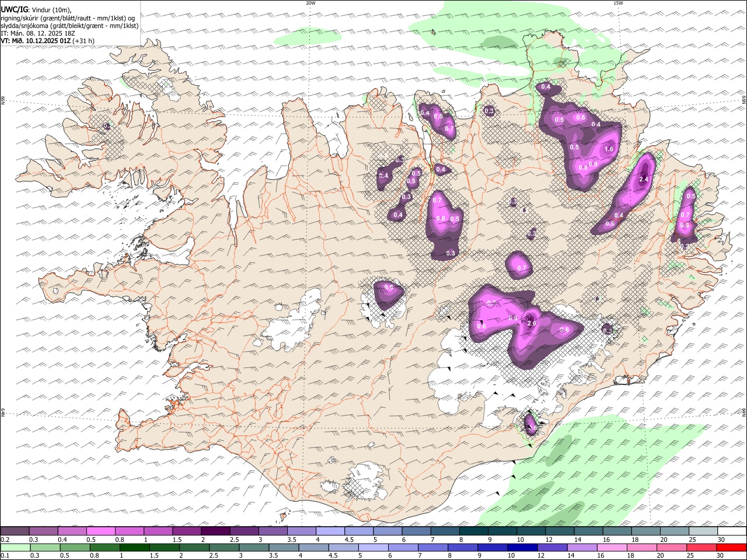Select the navy blue legend swatch at 10
This screenshot has width=747, height=560.
(522, 548)
